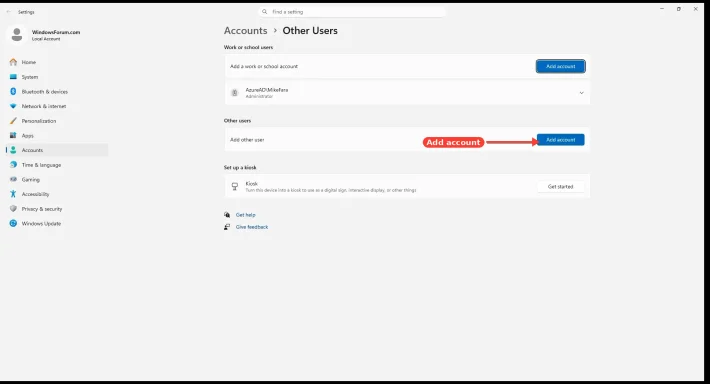
Task: Click the Windows Update icon
Action: (13, 223)
